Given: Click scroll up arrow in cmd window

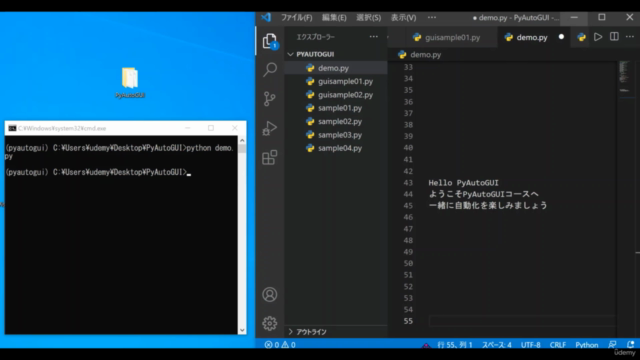Looking at the screenshot, I should 242,140.
